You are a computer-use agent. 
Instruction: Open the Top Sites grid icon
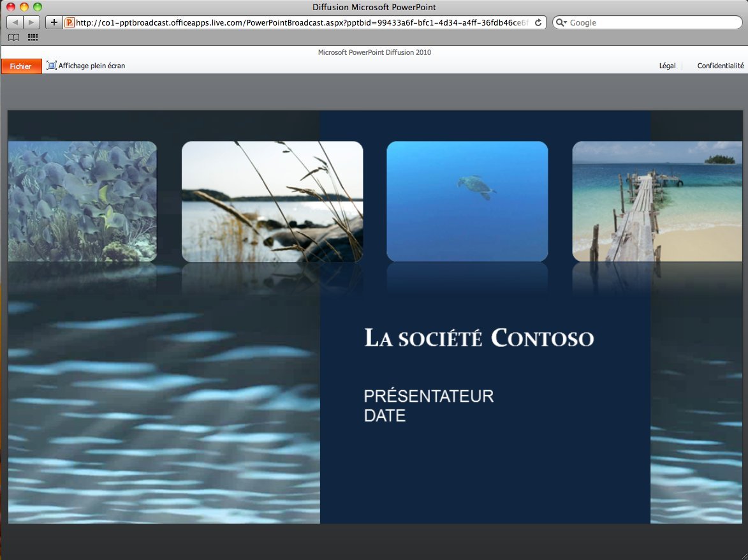tap(33, 37)
